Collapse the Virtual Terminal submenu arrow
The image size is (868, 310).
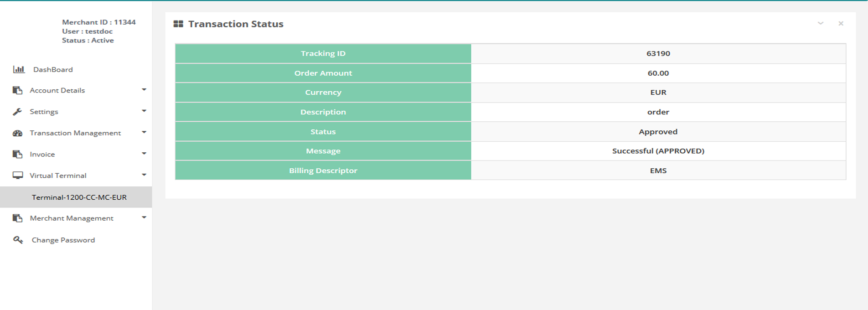[x=144, y=175]
